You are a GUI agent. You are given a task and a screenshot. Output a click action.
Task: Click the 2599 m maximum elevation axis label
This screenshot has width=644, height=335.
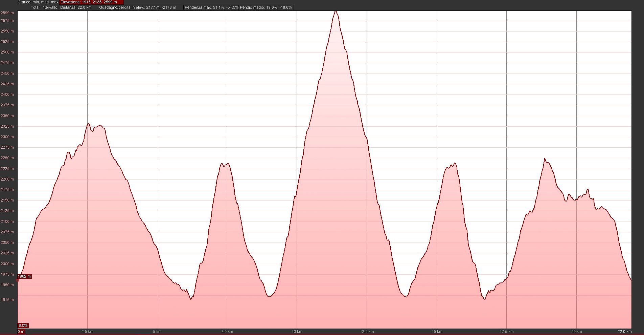pos(7,13)
